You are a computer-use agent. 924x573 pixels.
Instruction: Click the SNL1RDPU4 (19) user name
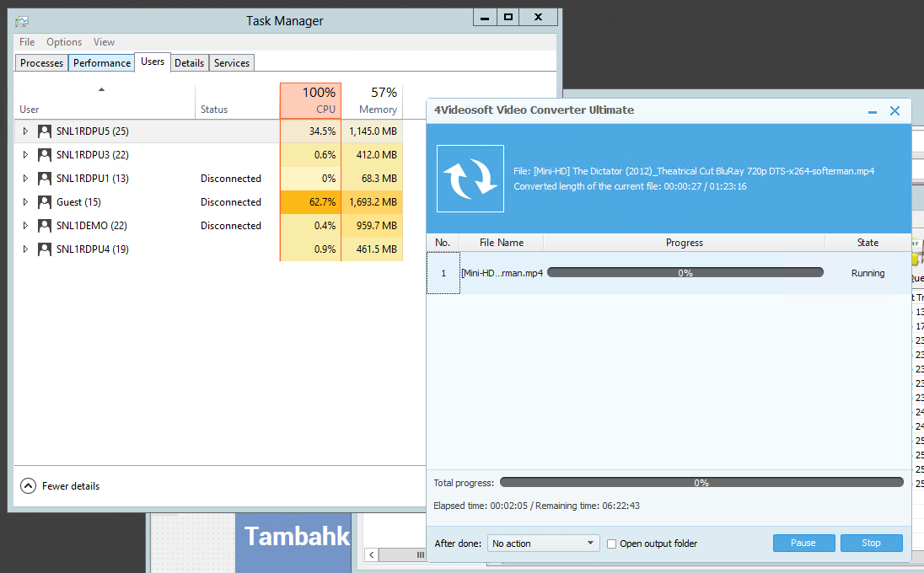point(93,249)
